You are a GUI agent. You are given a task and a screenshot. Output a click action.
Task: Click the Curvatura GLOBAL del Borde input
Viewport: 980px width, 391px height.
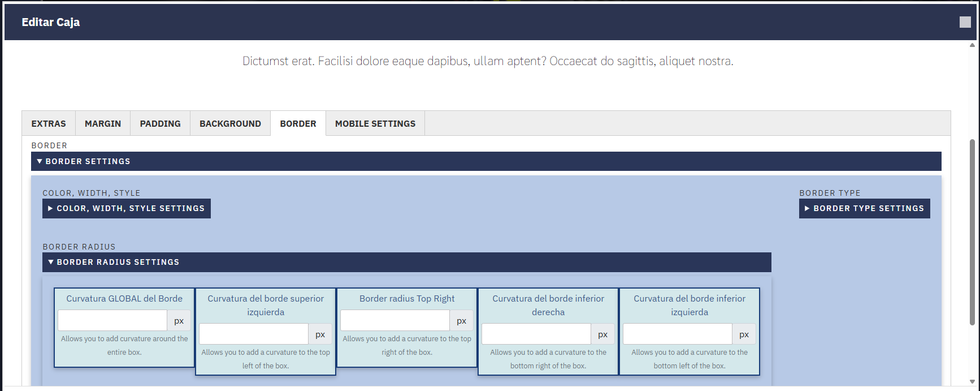click(x=112, y=320)
